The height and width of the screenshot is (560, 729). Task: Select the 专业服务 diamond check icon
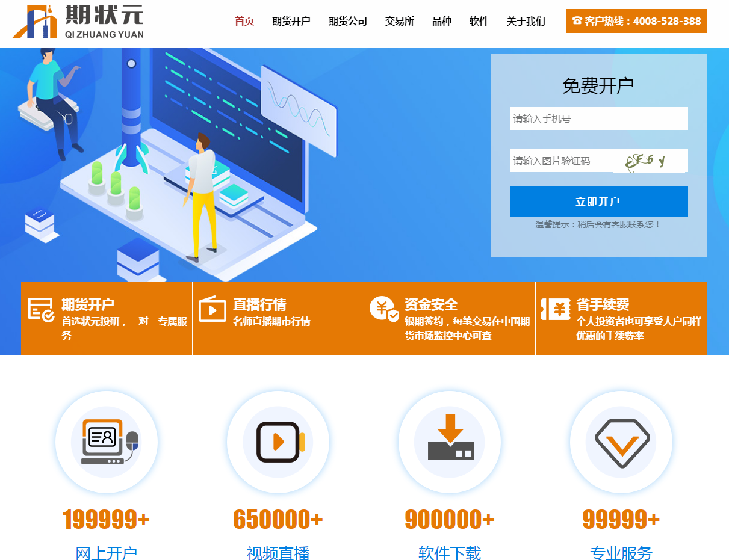coord(621,441)
